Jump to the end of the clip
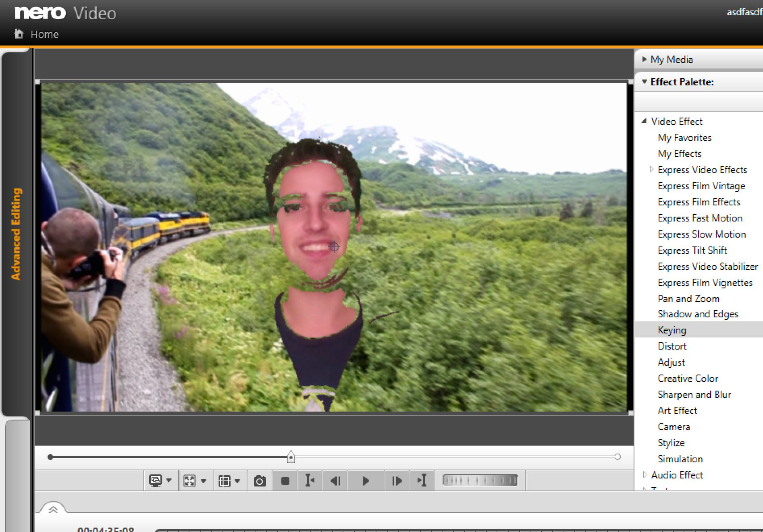Image resolution: width=763 pixels, height=532 pixels. coord(422,481)
